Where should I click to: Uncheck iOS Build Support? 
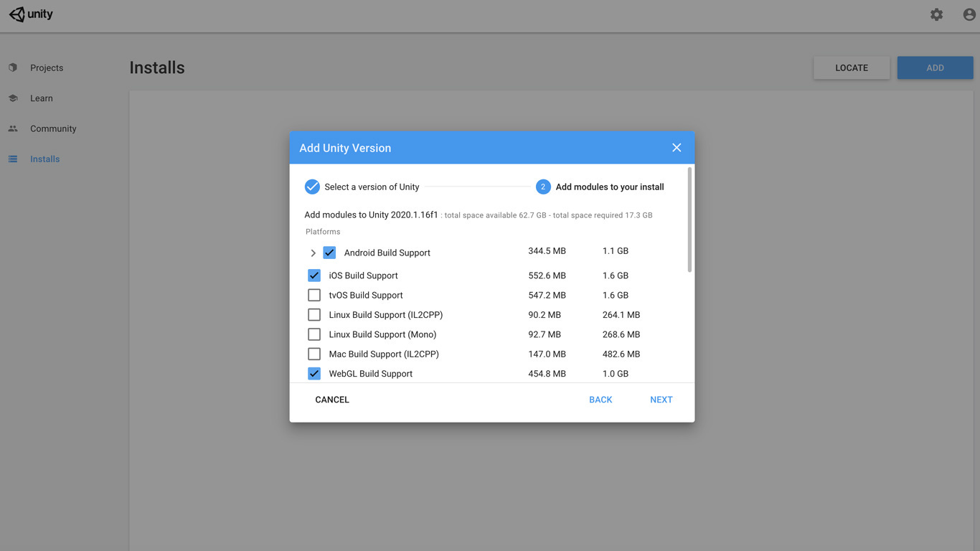coord(314,275)
